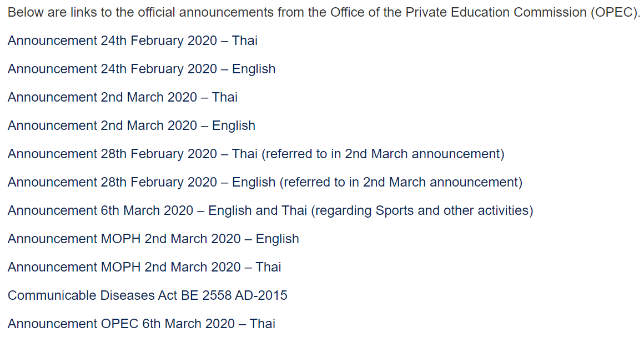644x347 pixels.
Task: Open 6th March Sports and activities announcement
Action: click(x=270, y=210)
